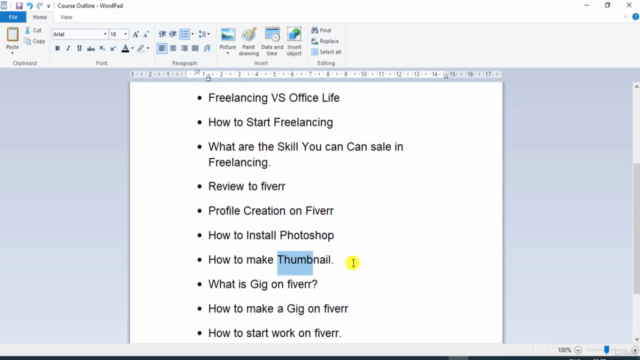
Task: Shrink font size with the A-down icon
Action: pyautogui.click(x=146, y=34)
